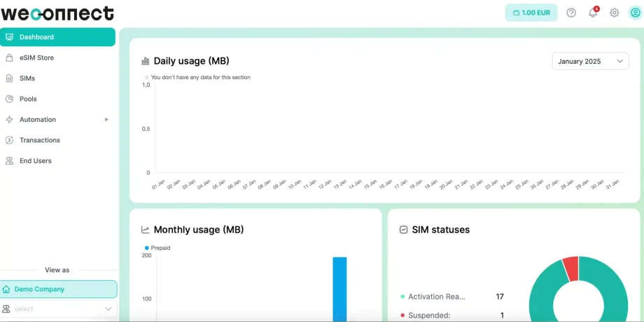Open the user profile avatar icon
This screenshot has height=322, width=644.
(x=635, y=13)
